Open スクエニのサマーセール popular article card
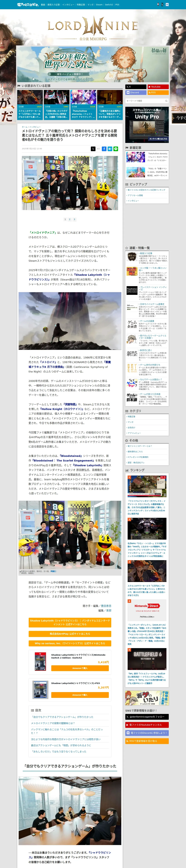The height and width of the screenshot is (868, 186). pyautogui.click(x=30, y=104)
